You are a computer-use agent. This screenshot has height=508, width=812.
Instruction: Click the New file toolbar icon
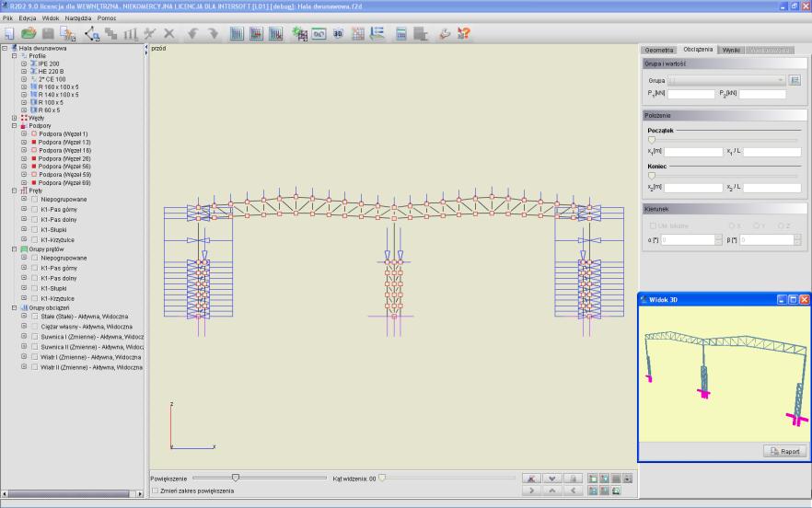(9, 34)
